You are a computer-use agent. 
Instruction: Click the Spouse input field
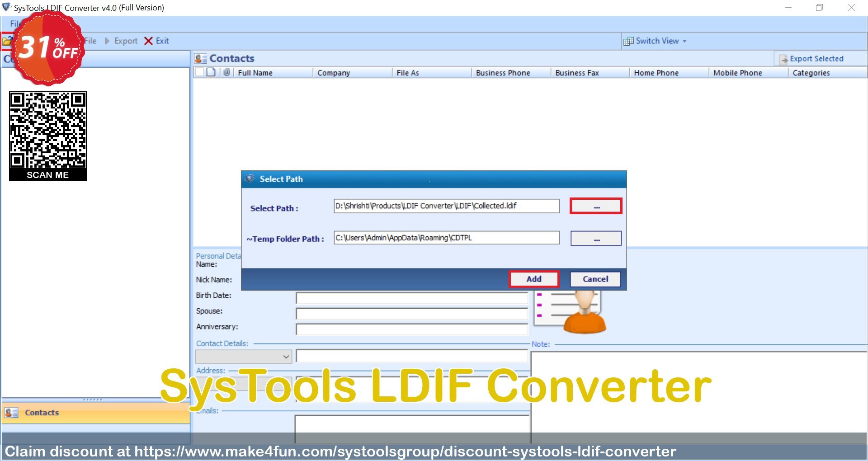(412, 314)
